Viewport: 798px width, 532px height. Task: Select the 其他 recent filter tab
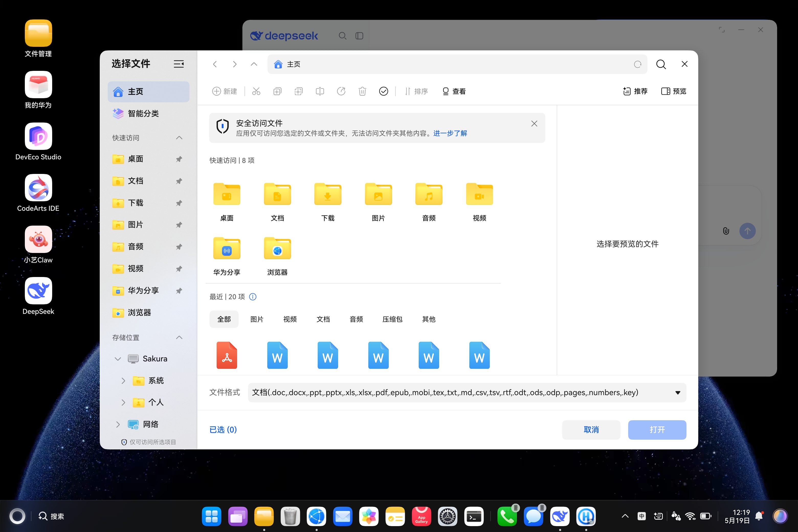pos(429,319)
